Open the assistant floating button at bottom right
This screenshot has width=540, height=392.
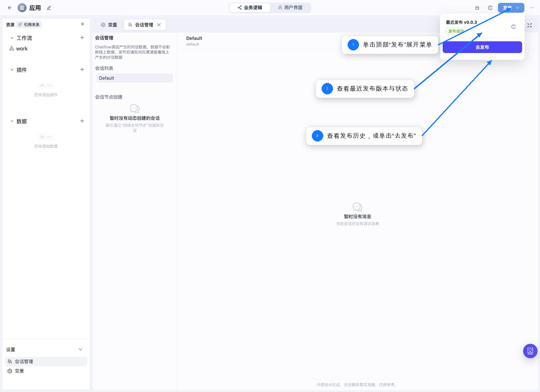[x=530, y=351]
